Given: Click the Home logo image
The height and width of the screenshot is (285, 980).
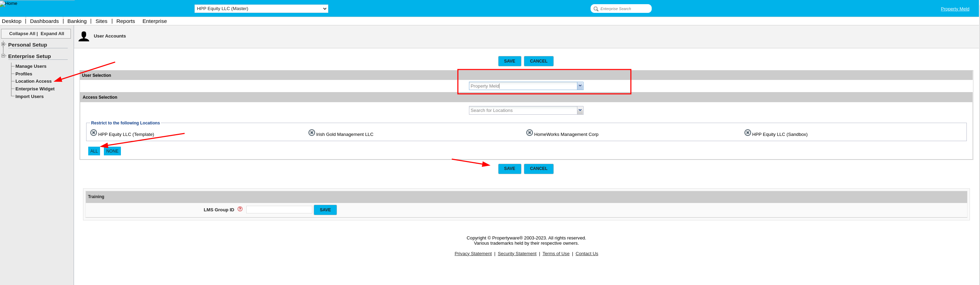Looking at the screenshot, I should coord(9,3).
